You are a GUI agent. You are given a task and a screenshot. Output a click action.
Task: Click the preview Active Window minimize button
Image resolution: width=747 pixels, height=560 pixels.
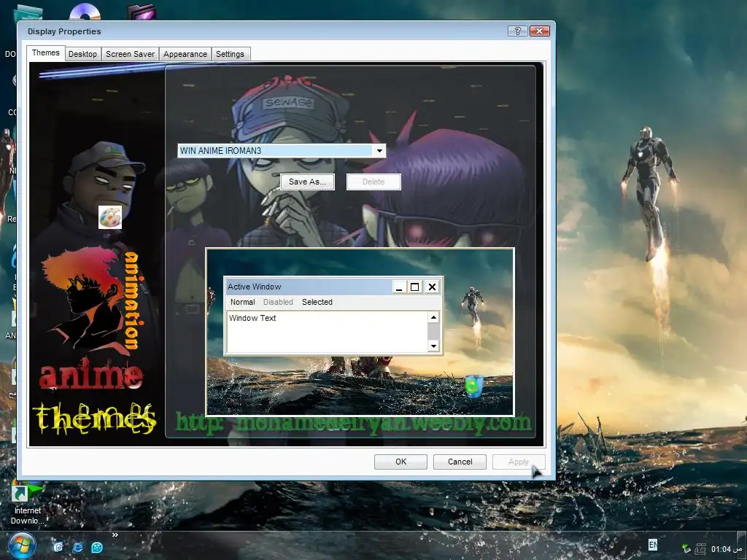[x=399, y=287]
